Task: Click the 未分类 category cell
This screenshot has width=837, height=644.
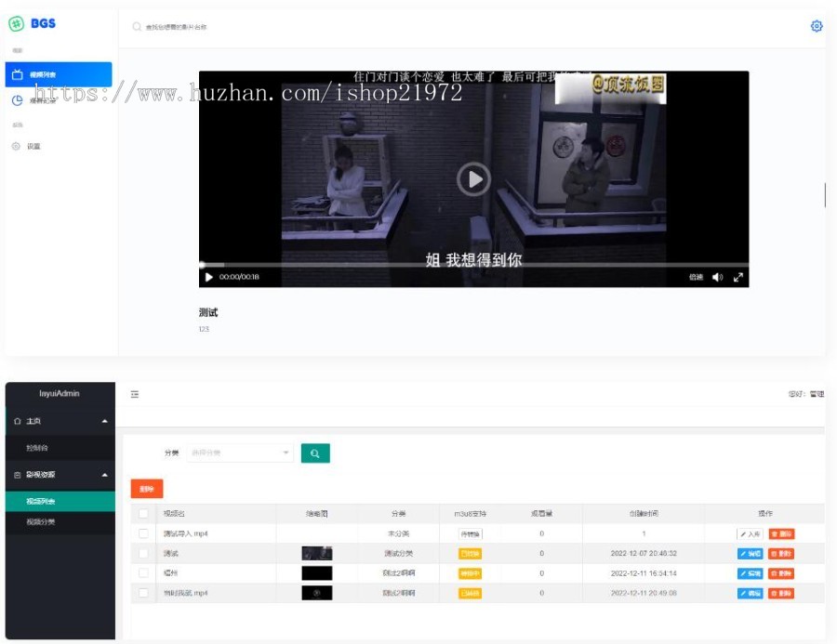Action: pos(398,533)
